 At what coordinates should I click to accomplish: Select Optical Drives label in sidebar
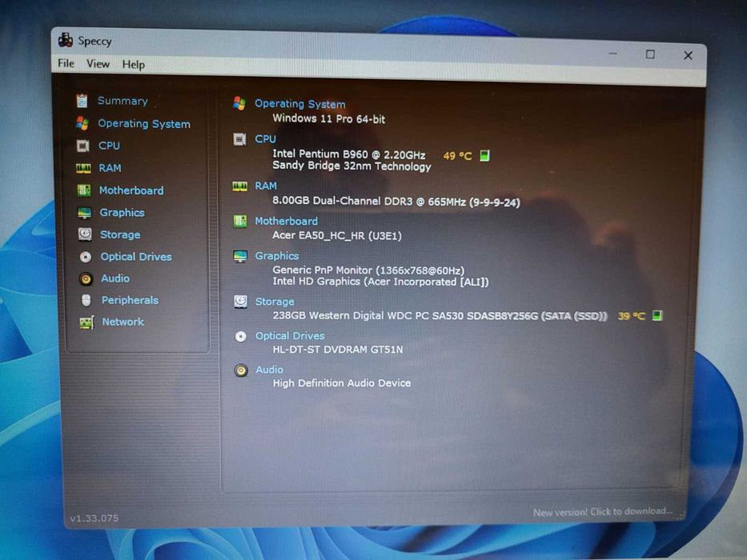point(136,257)
